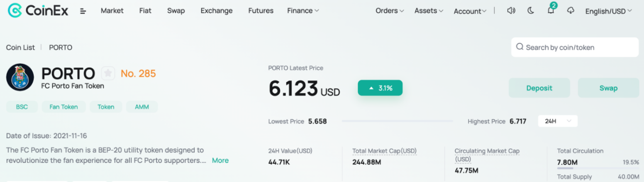644x182 pixels.
Task: Expand the Orders dropdown
Action: (389, 11)
